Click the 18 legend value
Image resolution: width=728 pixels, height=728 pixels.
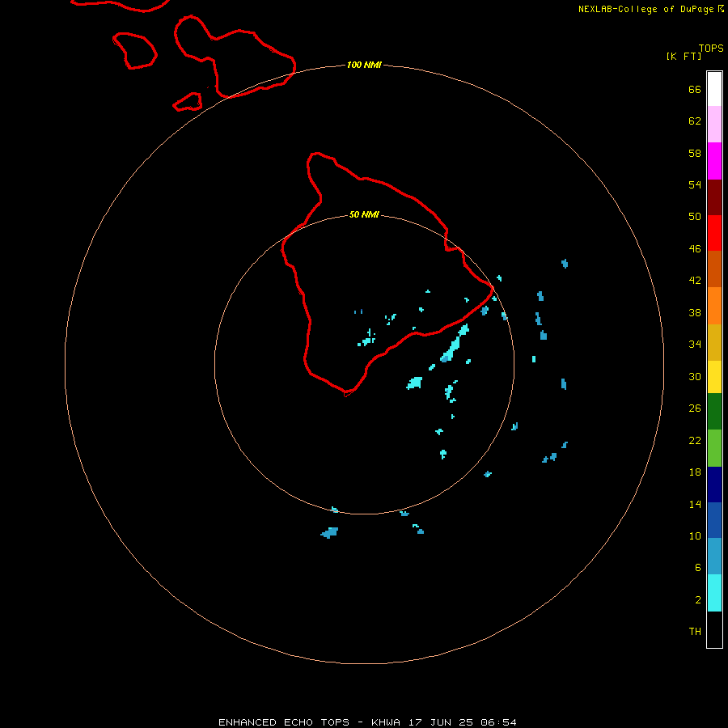[x=695, y=472]
